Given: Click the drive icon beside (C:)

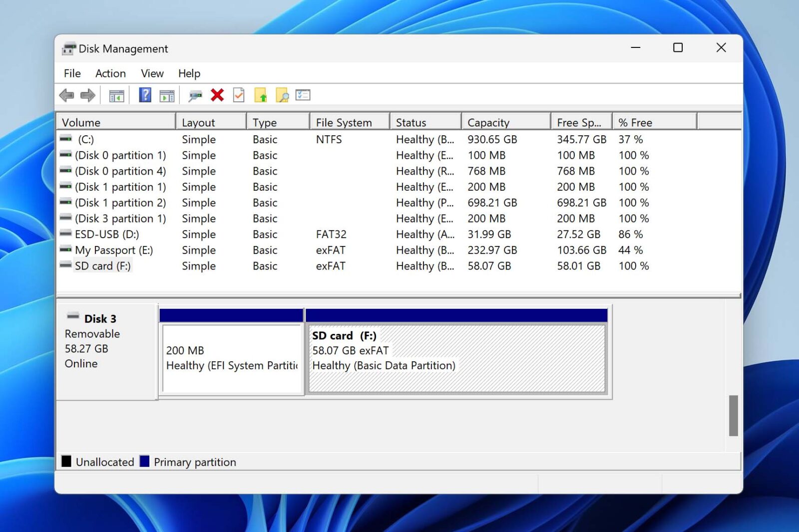Looking at the screenshot, I should [x=66, y=139].
